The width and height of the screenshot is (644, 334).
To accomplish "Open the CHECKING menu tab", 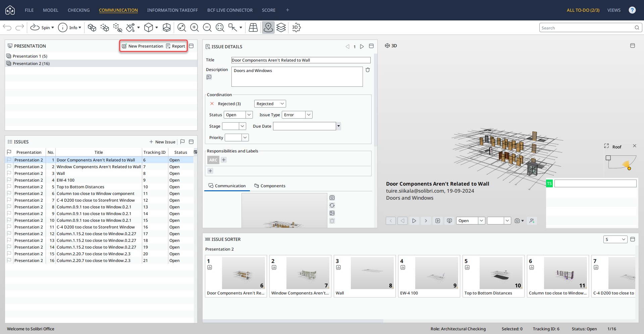I will (78, 10).
